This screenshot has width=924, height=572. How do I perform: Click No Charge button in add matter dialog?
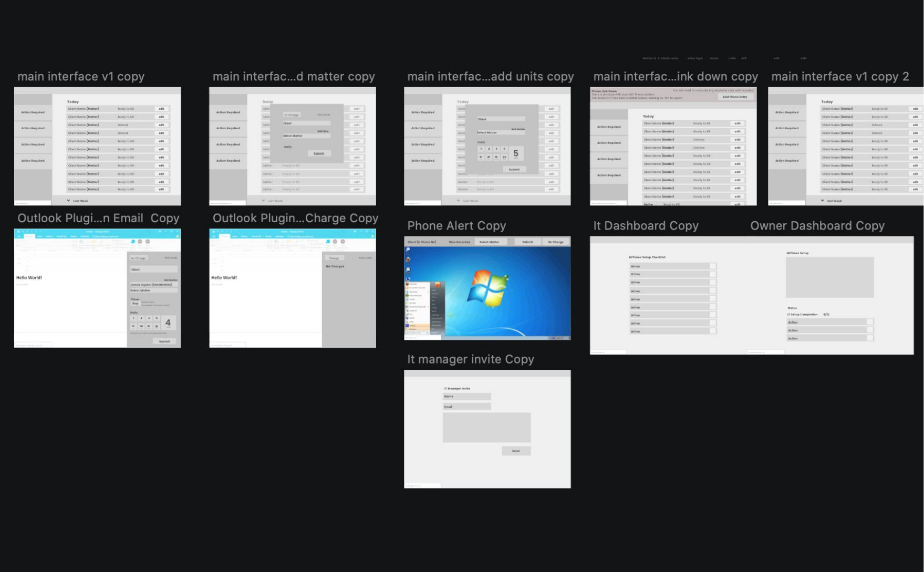292,115
